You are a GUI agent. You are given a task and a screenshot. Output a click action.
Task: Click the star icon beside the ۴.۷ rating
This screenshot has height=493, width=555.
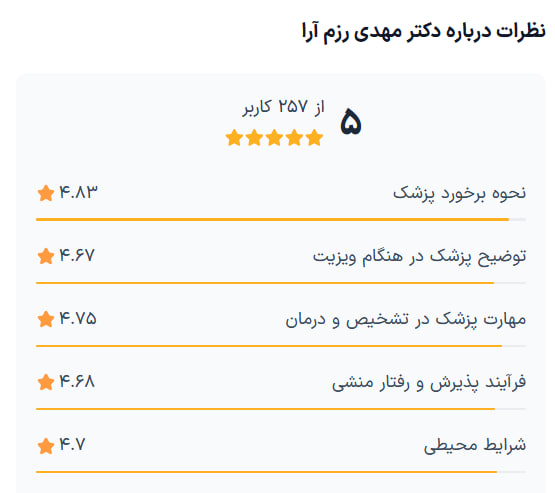[x=46, y=446]
